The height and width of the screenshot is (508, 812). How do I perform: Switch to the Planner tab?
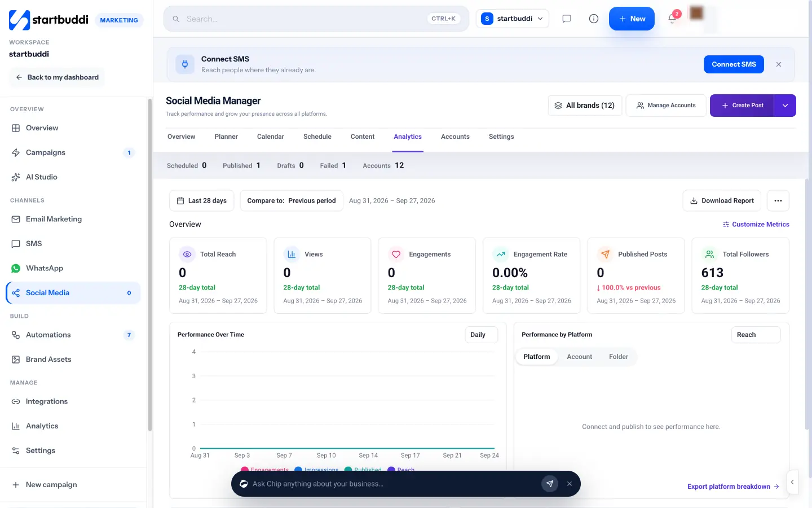226,137
